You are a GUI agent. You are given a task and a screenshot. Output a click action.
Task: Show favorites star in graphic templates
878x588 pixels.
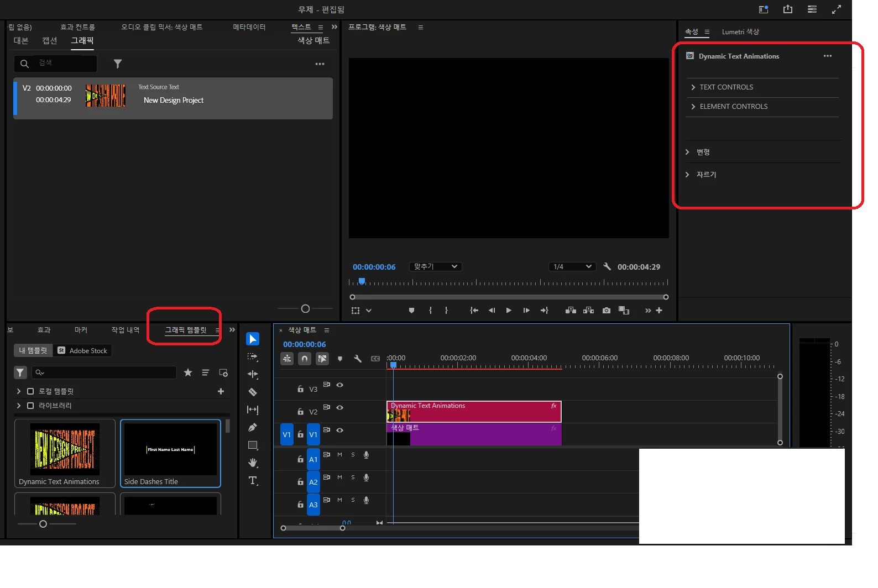[188, 372]
